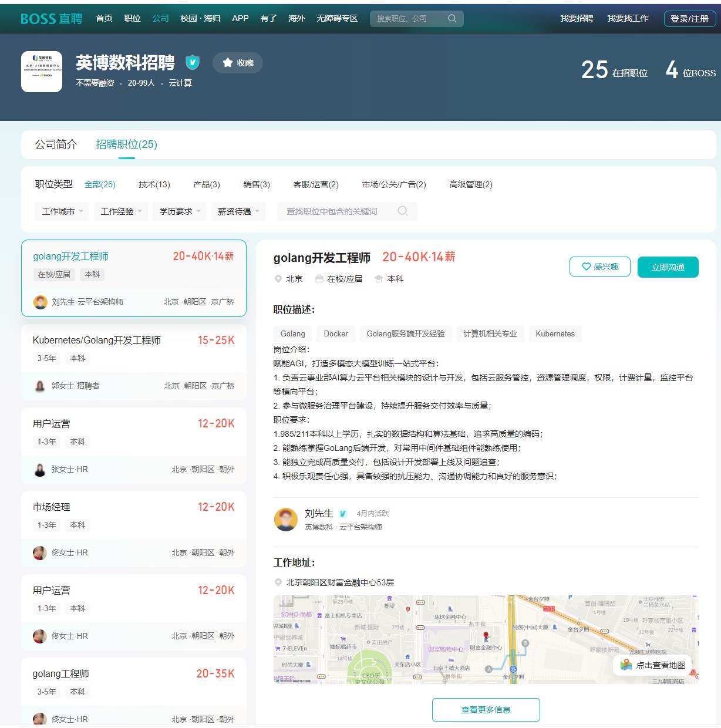Click the location pin next to 北京
Screen dimensions: 721x728
coord(278,279)
